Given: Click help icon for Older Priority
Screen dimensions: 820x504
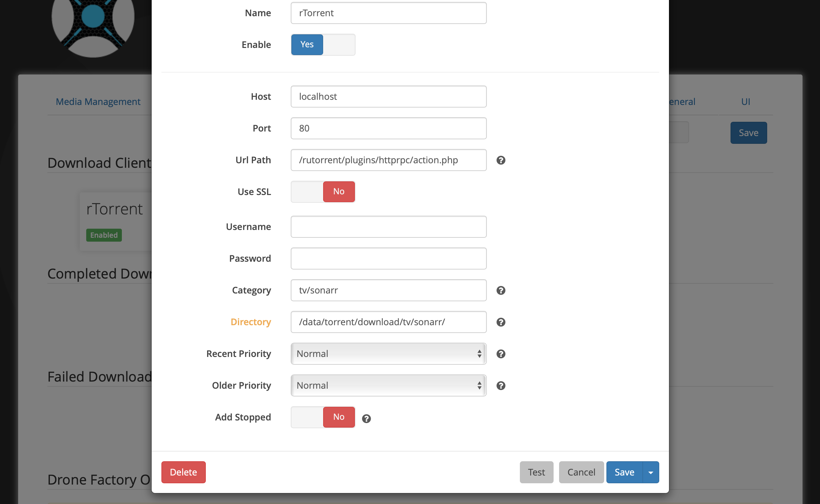Looking at the screenshot, I should pos(500,386).
